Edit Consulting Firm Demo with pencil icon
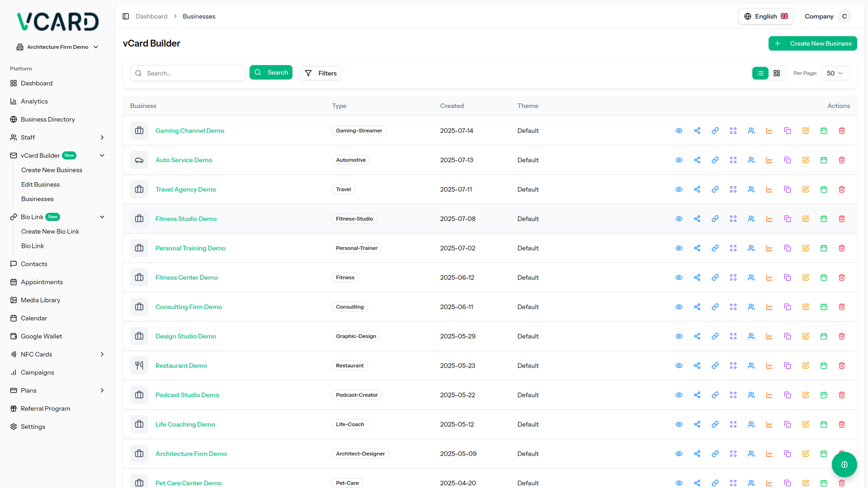 [806, 307]
